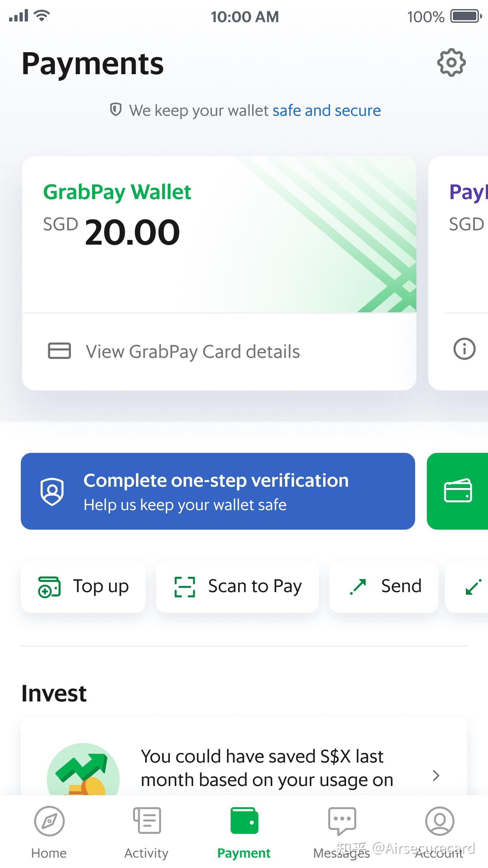This screenshot has height=868, width=488.
Task: Tap the shield icon beside wallet security message
Action: 116,110
